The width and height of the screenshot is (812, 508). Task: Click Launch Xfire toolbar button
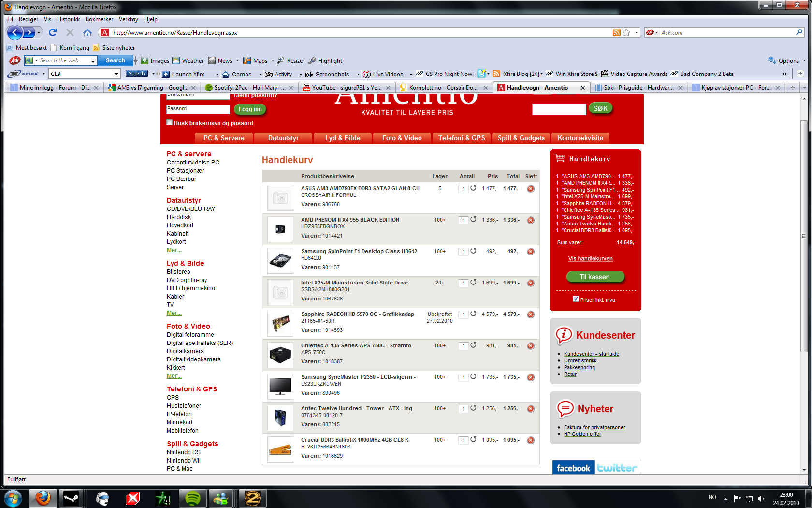pos(183,74)
